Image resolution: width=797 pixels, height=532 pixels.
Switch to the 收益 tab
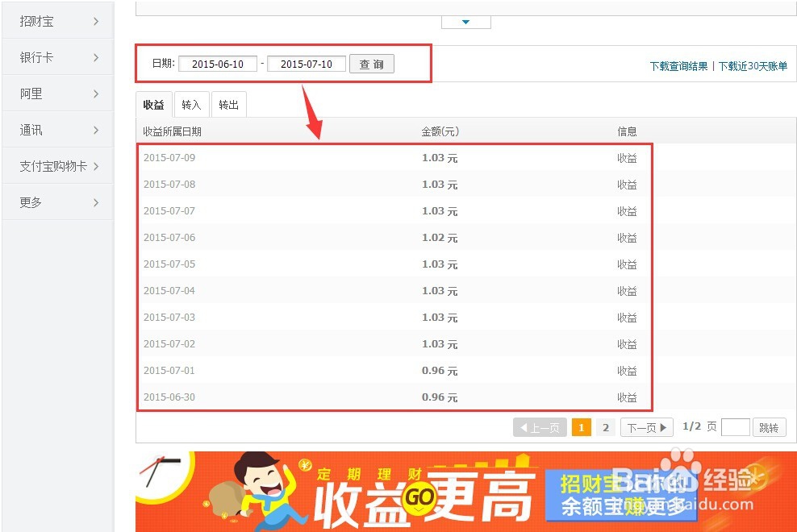pos(153,104)
